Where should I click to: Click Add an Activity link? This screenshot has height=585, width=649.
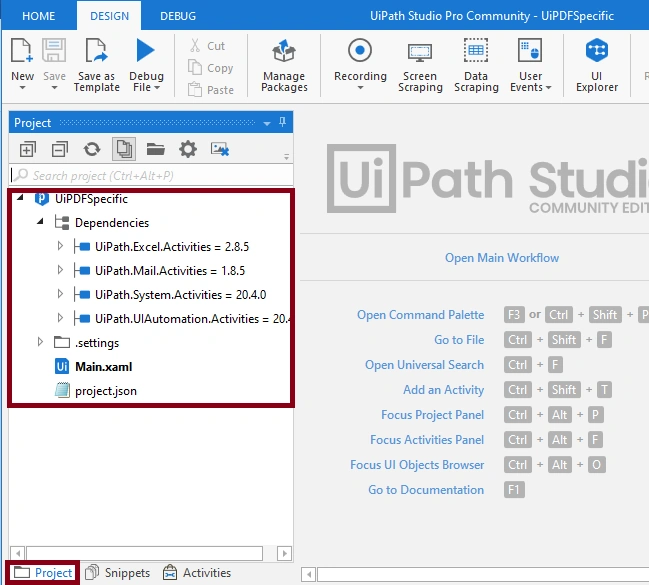coord(443,390)
